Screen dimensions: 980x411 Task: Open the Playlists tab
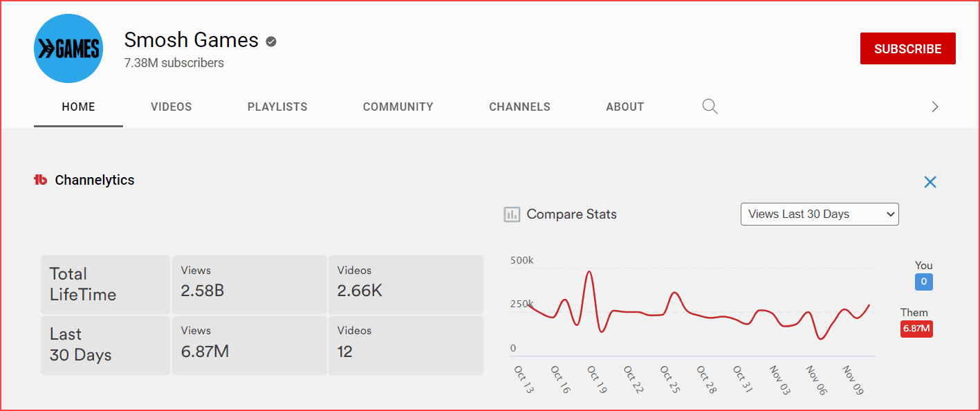277,107
